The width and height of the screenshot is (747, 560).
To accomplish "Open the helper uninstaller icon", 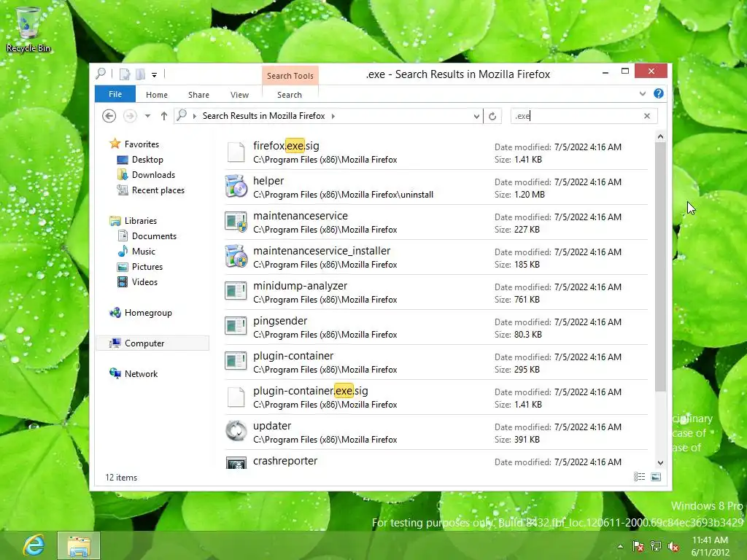I will [x=236, y=187].
